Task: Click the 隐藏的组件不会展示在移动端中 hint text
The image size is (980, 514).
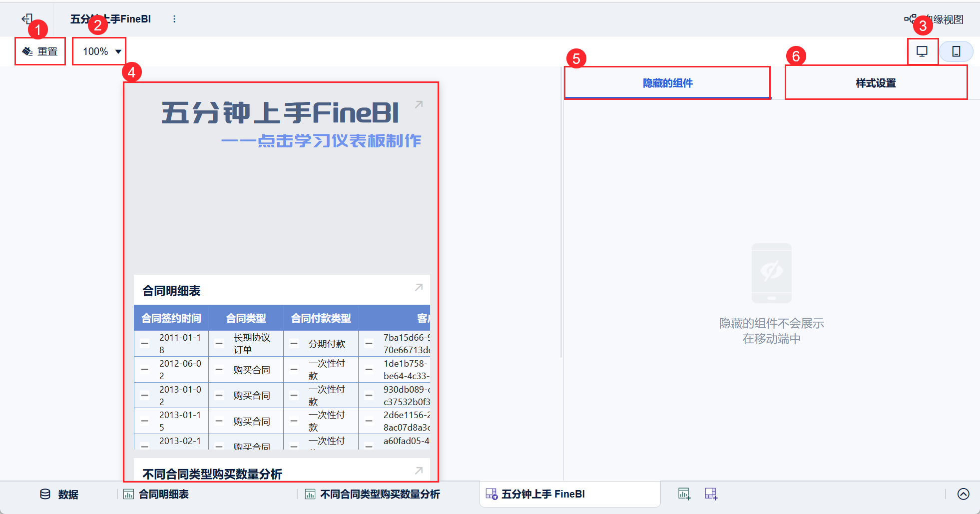Action: click(x=772, y=331)
